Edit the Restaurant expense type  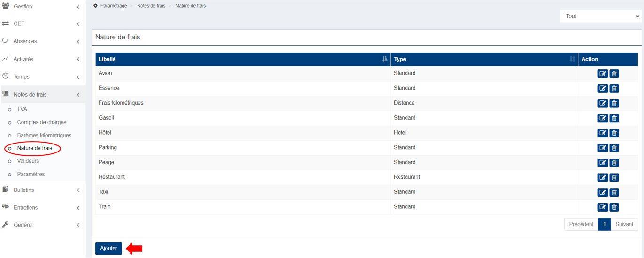[602, 177]
